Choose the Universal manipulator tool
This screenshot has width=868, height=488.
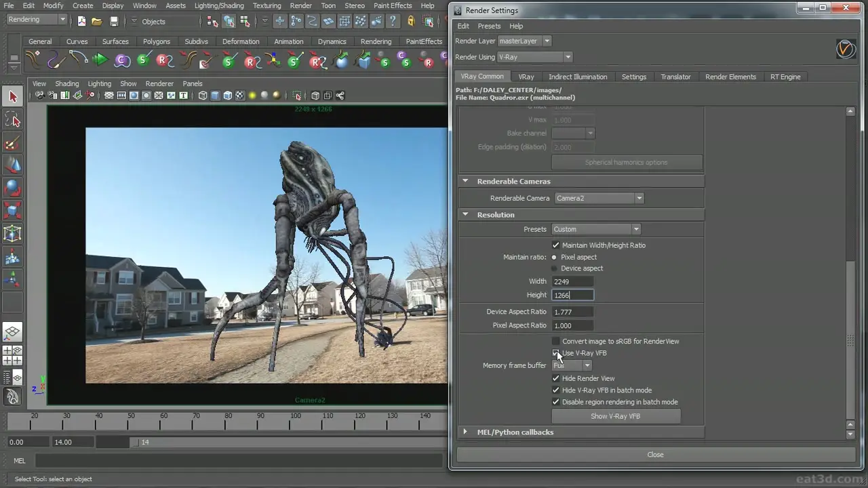point(12,234)
